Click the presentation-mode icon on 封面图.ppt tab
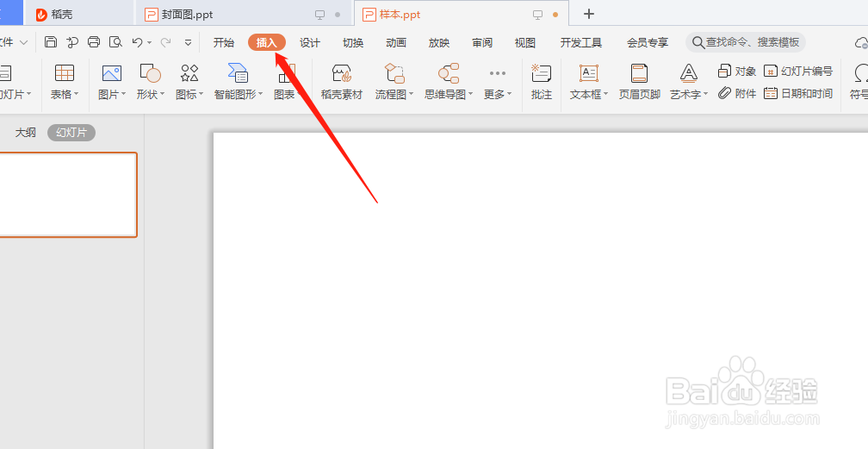 tap(320, 15)
